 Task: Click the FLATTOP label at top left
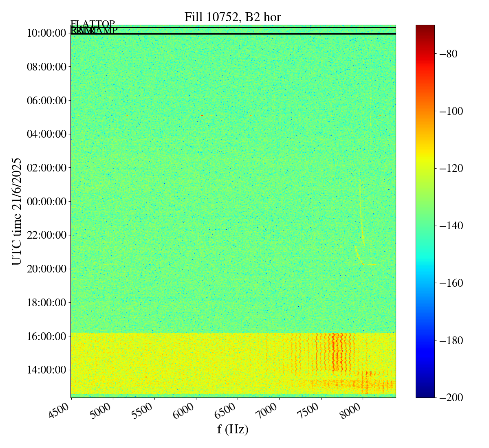[x=93, y=24]
